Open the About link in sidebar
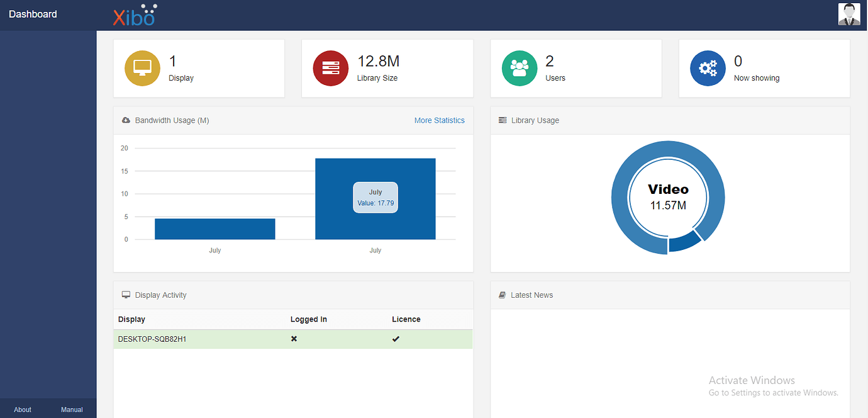 (x=23, y=410)
